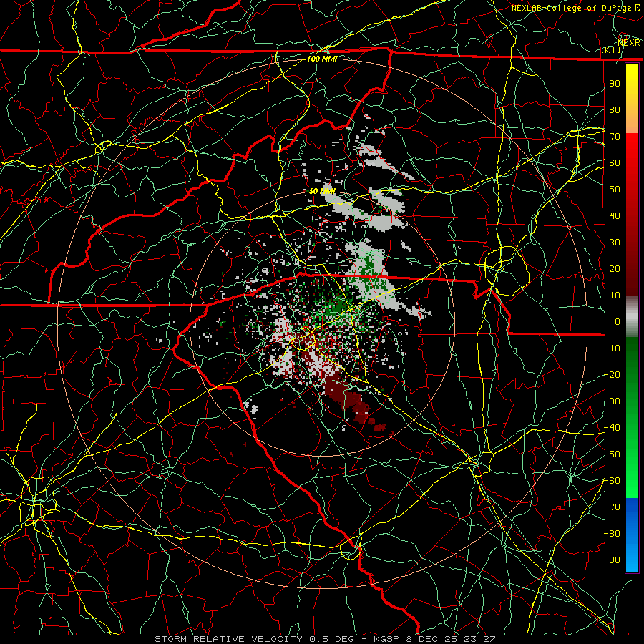Click the -50 scale value
Image resolution: width=644 pixels, height=644 pixels.
(x=612, y=454)
